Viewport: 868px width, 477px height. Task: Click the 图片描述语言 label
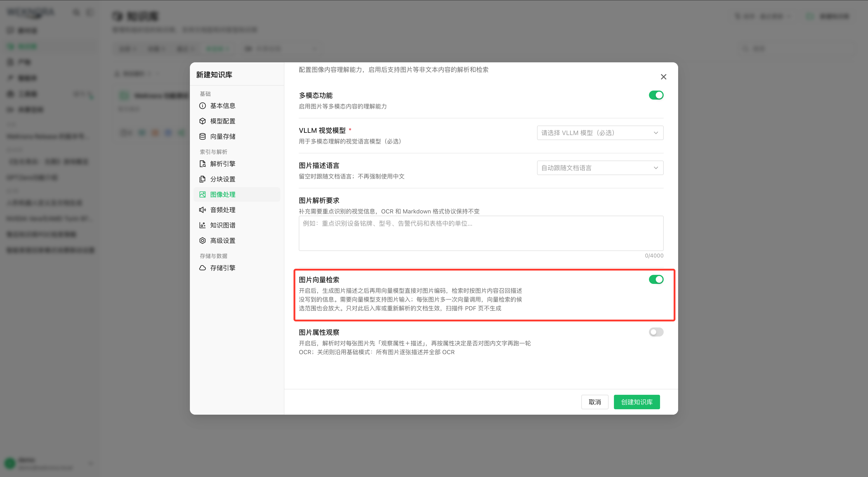[319, 165]
